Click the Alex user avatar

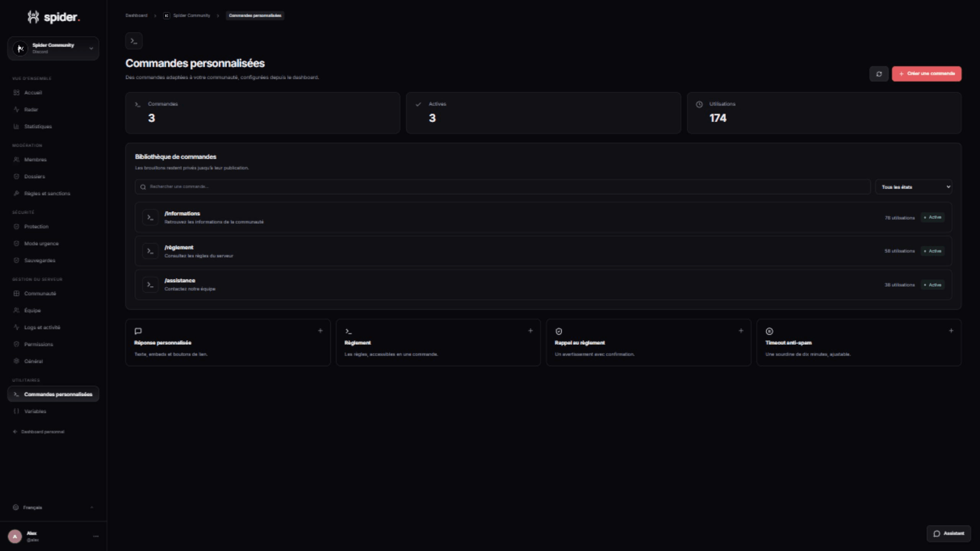click(x=15, y=536)
